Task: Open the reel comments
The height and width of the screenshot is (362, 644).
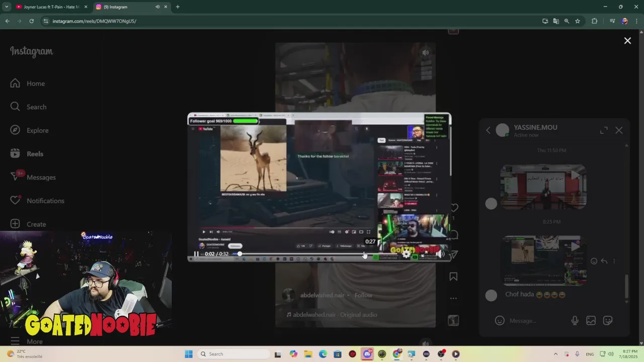Action: click(x=454, y=235)
